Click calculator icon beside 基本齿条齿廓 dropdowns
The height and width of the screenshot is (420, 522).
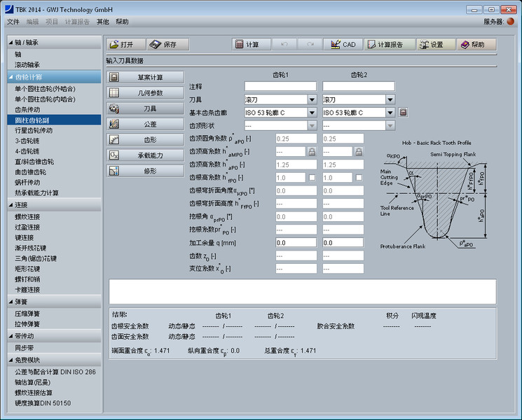click(404, 113)
